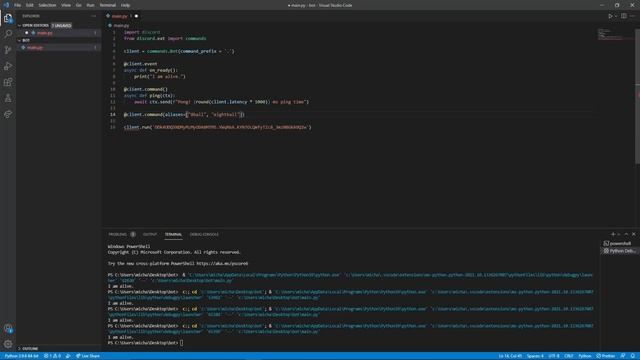Image resolution: width=640 pixels, height=360 pixels.
Task: Open the Explorer view in activity bar
Action: coord(8,18)
